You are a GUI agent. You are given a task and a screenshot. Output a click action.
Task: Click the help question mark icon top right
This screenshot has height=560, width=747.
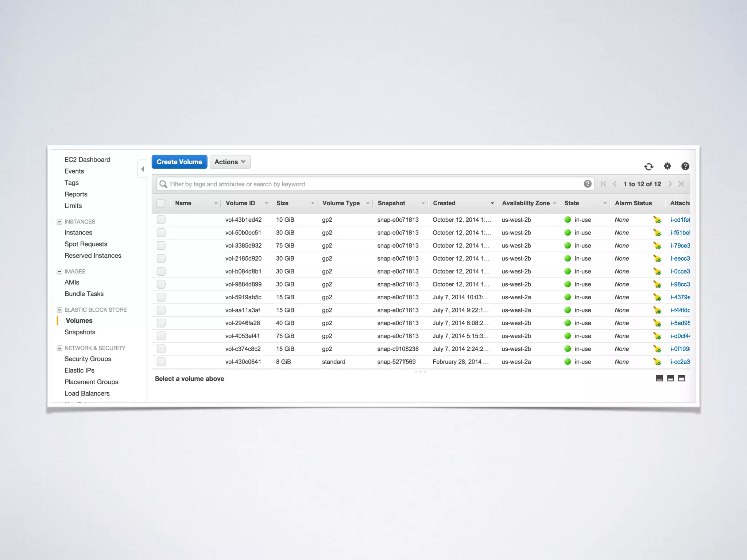pyautogui.click(x=685, y=166)
